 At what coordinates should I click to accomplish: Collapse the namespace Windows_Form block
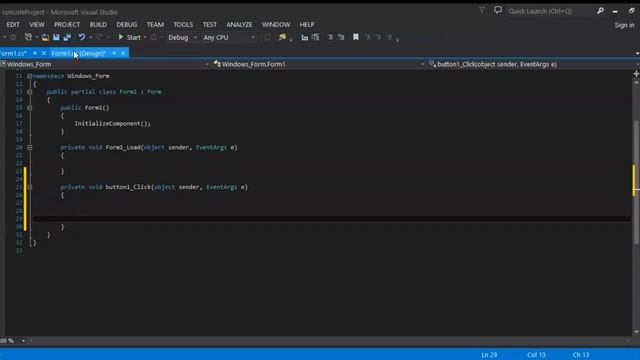pos(29,76)
